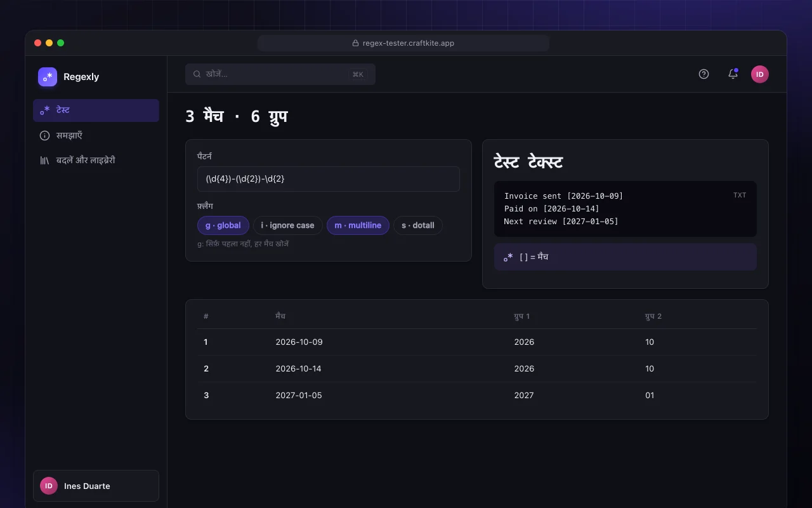The image size is (812, 508).
Task: Click the test text editor area
Action: tap(625, 209)
